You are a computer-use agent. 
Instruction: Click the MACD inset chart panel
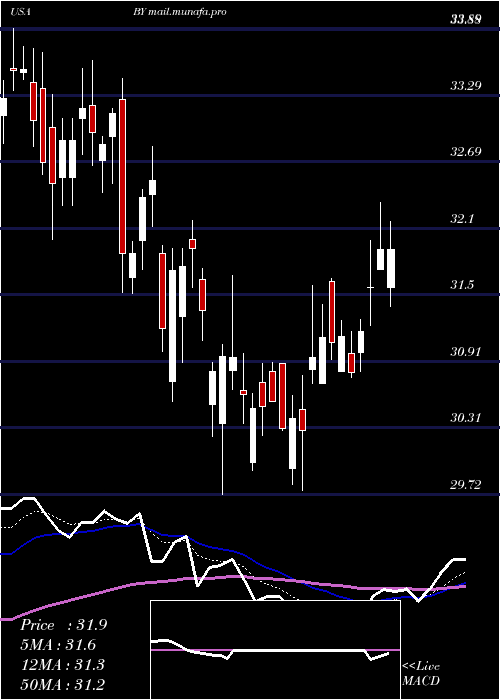(x=275, y=650)
